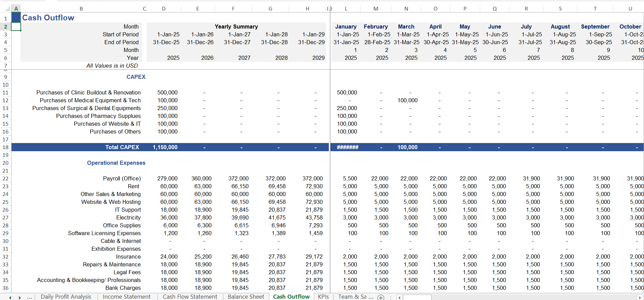
Task: Select Purchases of Website & IT label
Action: pos(107,124)
